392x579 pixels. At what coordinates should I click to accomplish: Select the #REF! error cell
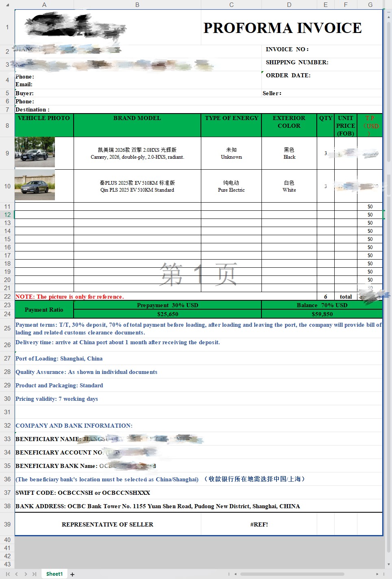tap(259, 524)
